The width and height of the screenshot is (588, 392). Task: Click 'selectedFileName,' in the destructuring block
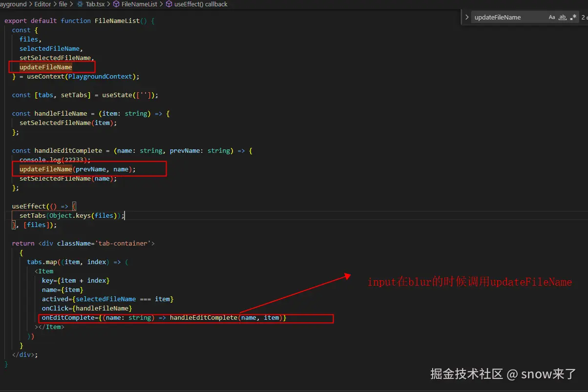coord(51,48)
